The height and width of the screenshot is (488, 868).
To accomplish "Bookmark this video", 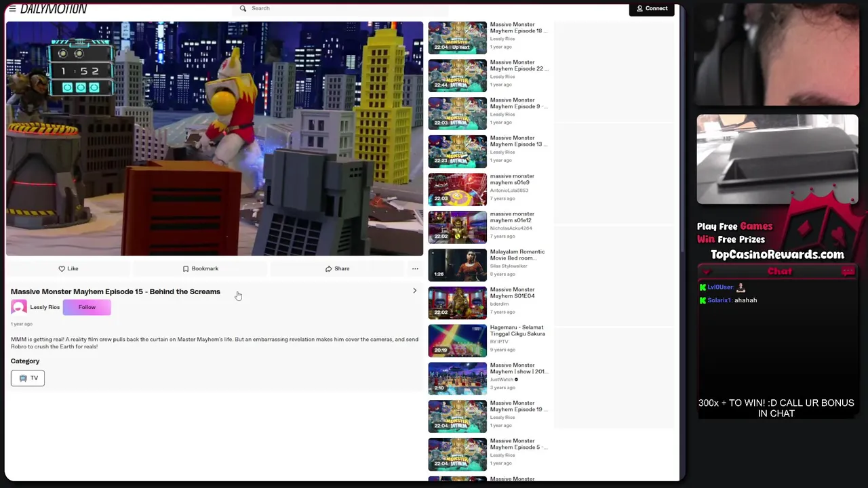I will [x=200, y=268].
